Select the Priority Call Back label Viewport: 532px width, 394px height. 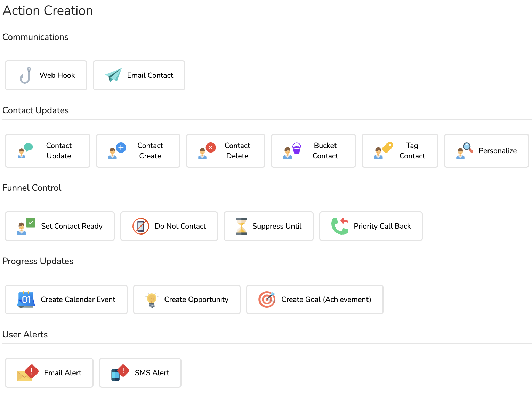click(x=382, y=226)
